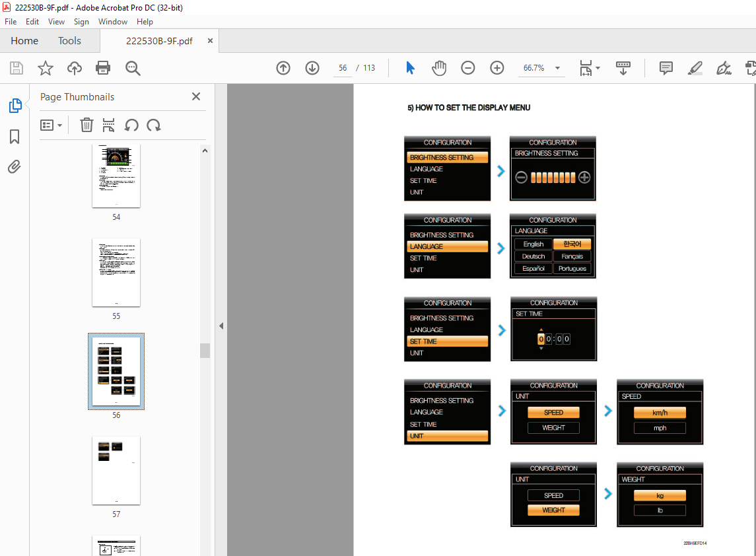Click the heading 'HOW TO SET THE DISPLAY MENU'

pyautogui.click(x=473, y=108)
